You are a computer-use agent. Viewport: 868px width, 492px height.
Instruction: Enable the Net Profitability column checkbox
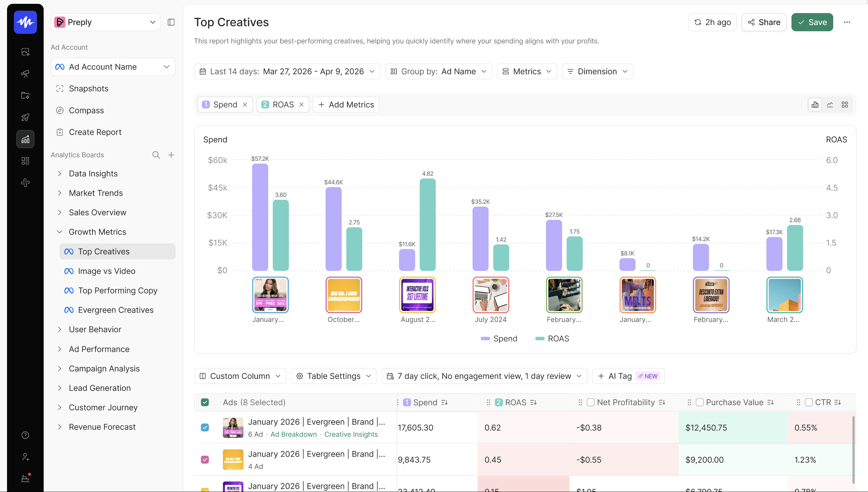point(590,402)
